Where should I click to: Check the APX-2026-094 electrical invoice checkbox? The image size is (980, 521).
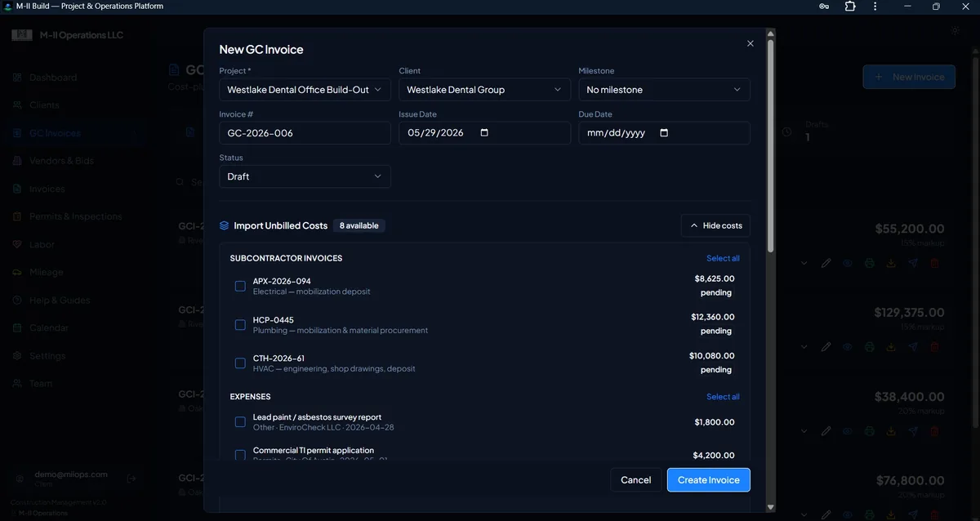[x=240, y=286]
